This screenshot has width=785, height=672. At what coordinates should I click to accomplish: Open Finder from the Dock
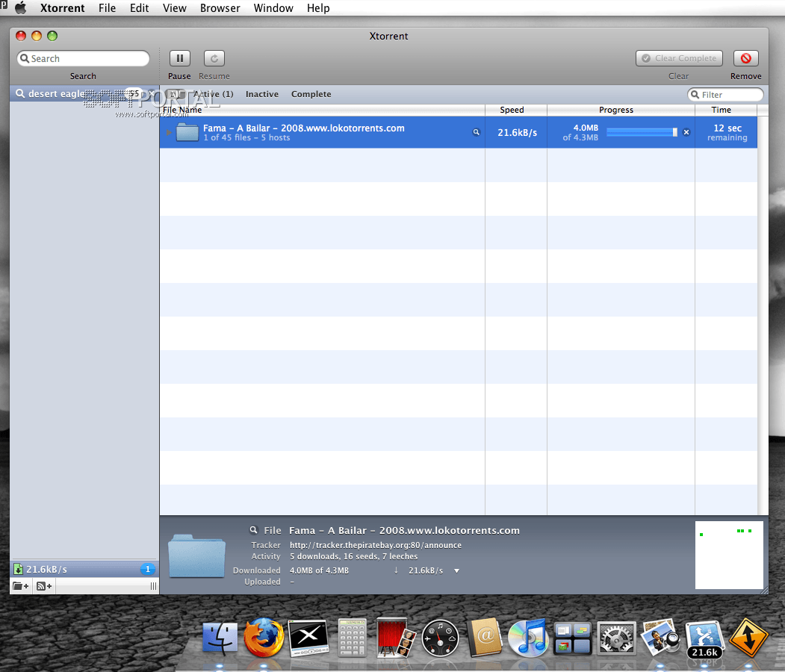pos(220,638)
